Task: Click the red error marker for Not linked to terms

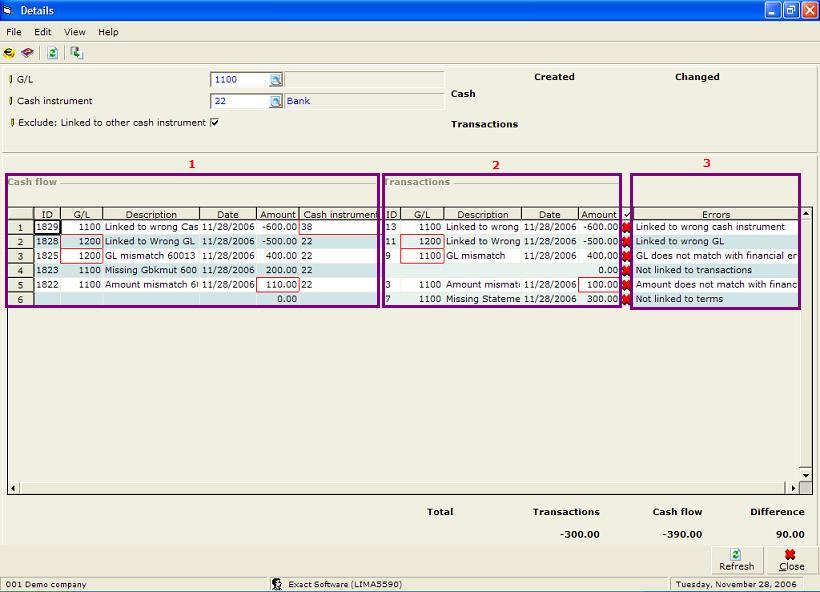Action: tap(627, 297)
